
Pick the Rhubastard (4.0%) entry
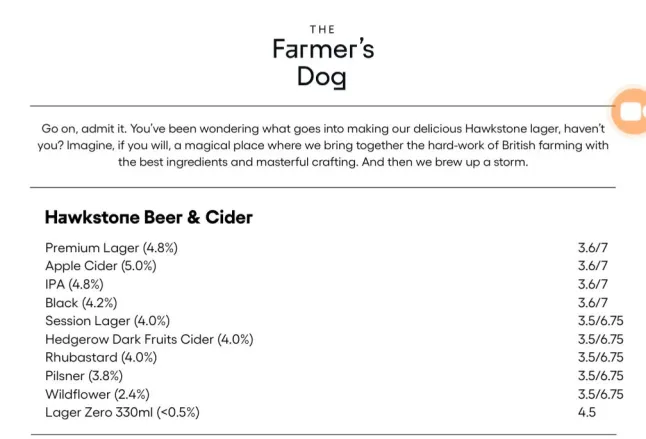(x=101, y=357)
